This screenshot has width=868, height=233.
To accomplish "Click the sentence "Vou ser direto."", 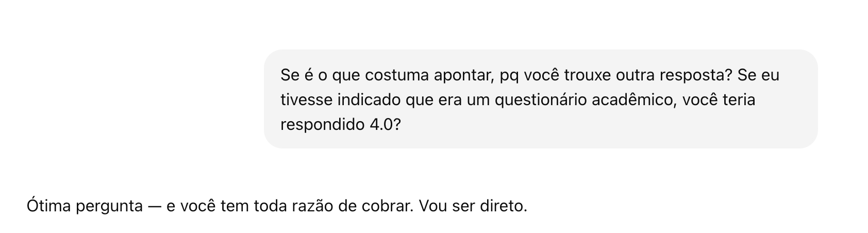I will pos(473,207).
